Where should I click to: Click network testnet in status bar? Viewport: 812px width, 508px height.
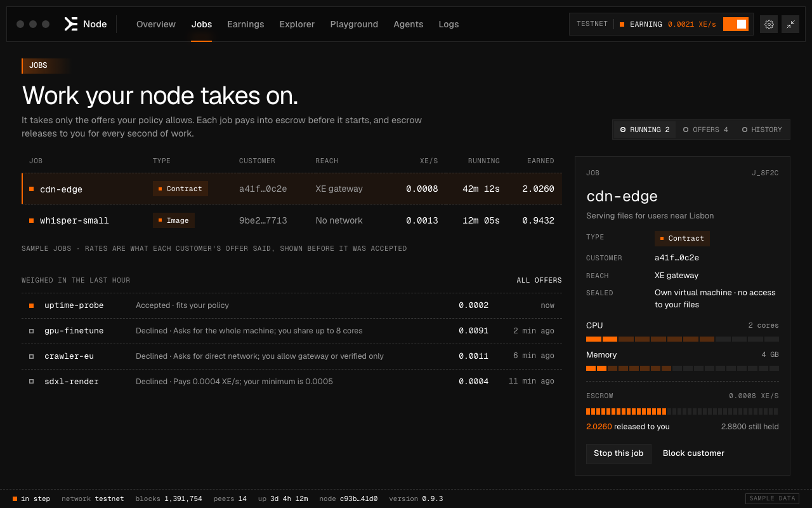point(93,498)
